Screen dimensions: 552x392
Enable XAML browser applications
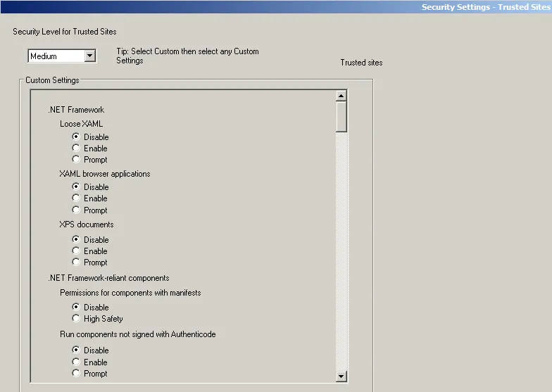pos(76,198)
